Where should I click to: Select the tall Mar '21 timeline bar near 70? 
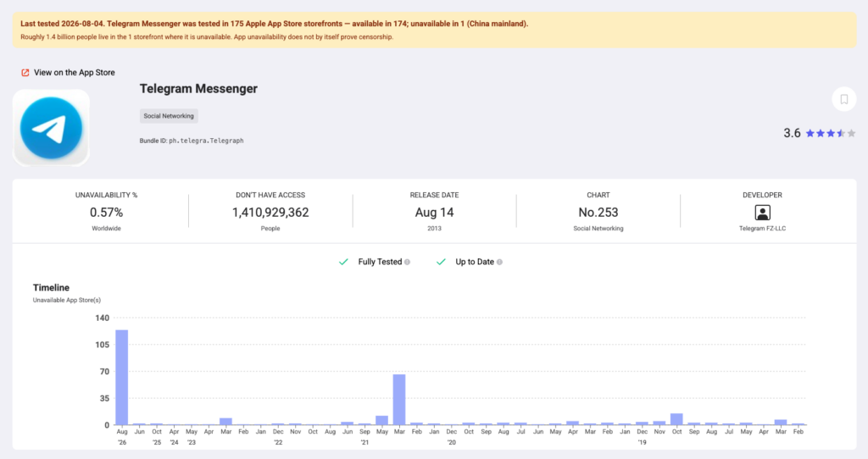(399, 399)
